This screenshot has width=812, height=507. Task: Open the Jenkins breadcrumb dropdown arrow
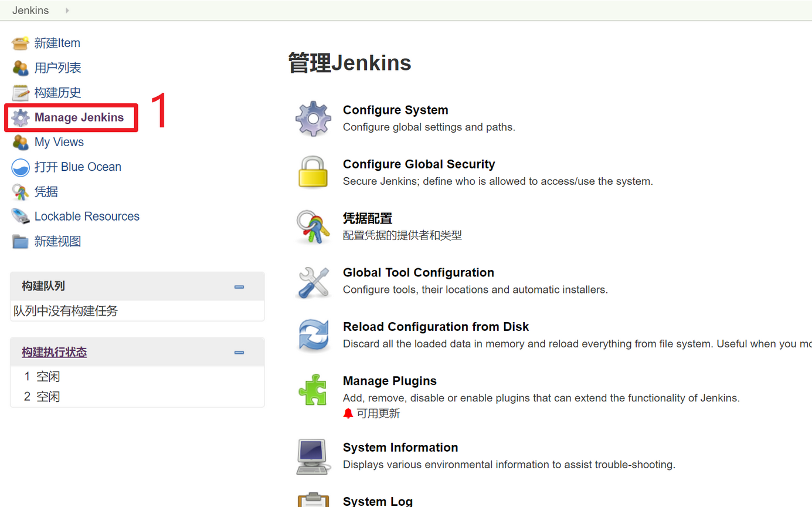tap(67, 11)
